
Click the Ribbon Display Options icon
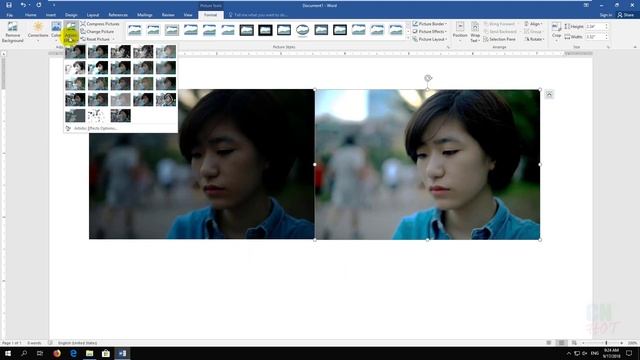click(x=586, y=5)
